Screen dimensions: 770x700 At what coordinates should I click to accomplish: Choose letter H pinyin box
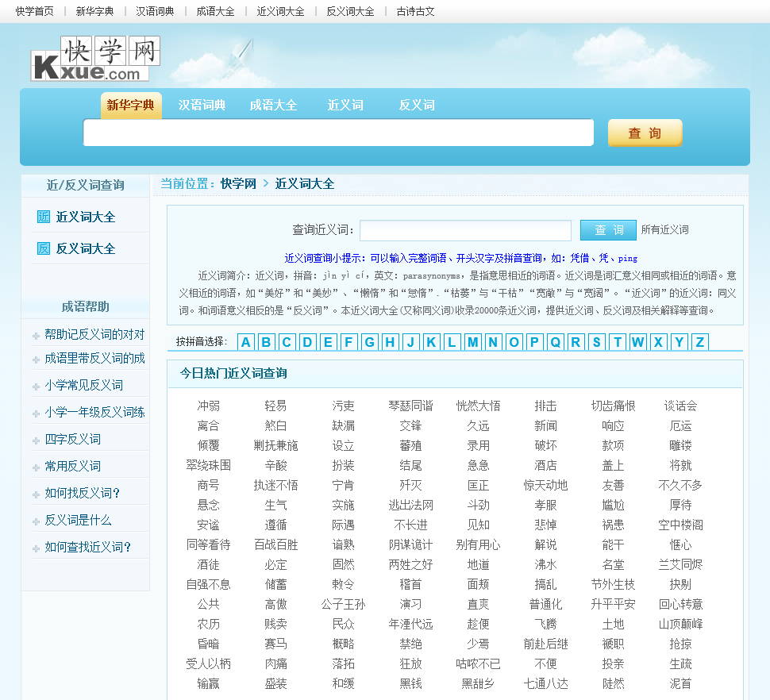click(390, 342)
